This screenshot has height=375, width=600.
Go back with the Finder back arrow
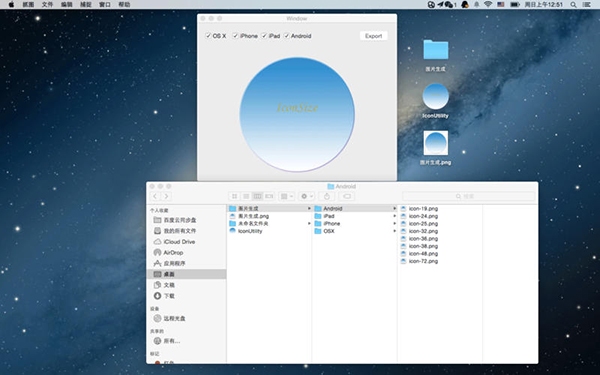155,196
